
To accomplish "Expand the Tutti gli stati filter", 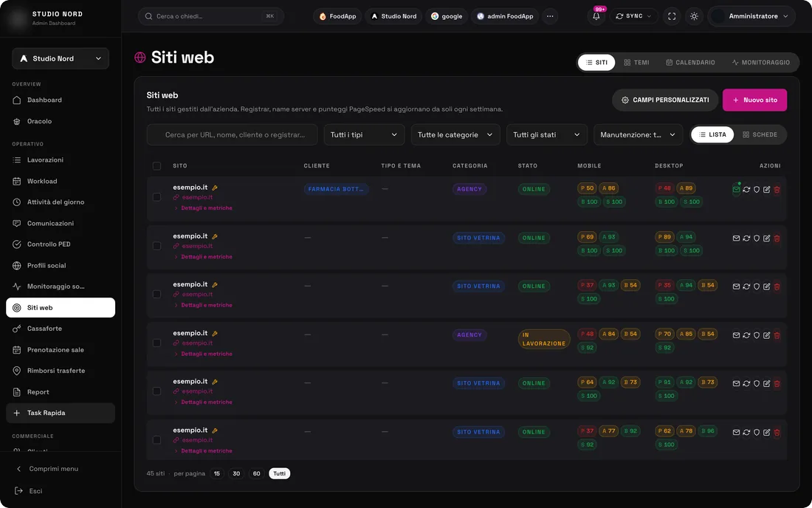I will pos(547,134).
